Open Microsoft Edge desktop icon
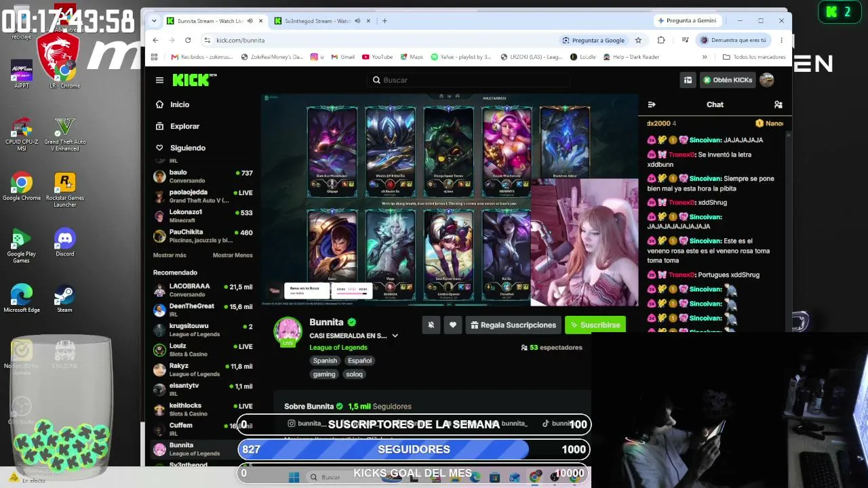Viewport: 868px width, 488px height. [x=22, y=299]
